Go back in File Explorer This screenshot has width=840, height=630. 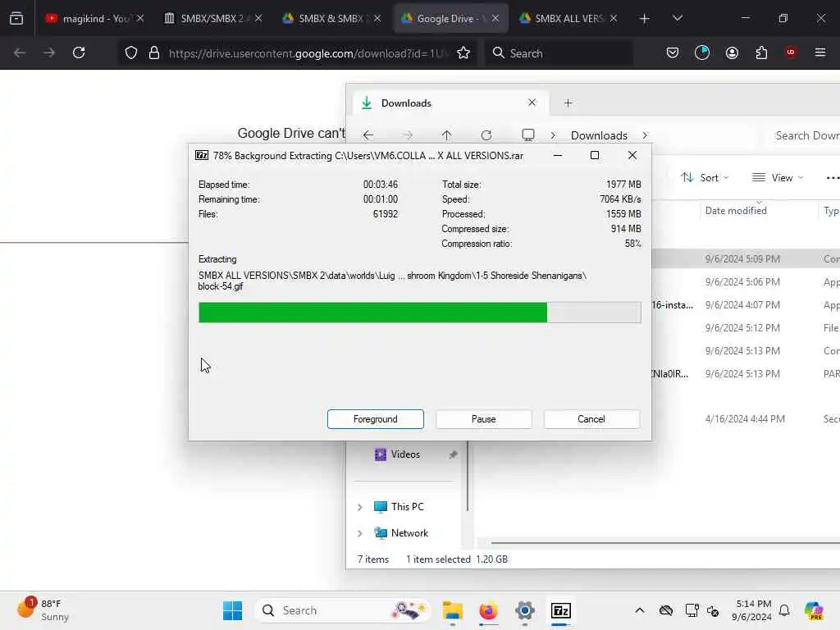(368, 135)
